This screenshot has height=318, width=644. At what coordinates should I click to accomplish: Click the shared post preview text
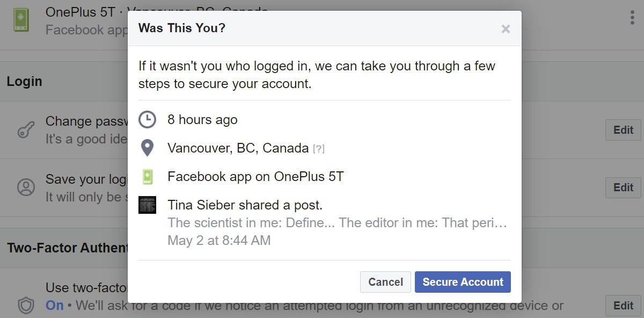point(337,222)
